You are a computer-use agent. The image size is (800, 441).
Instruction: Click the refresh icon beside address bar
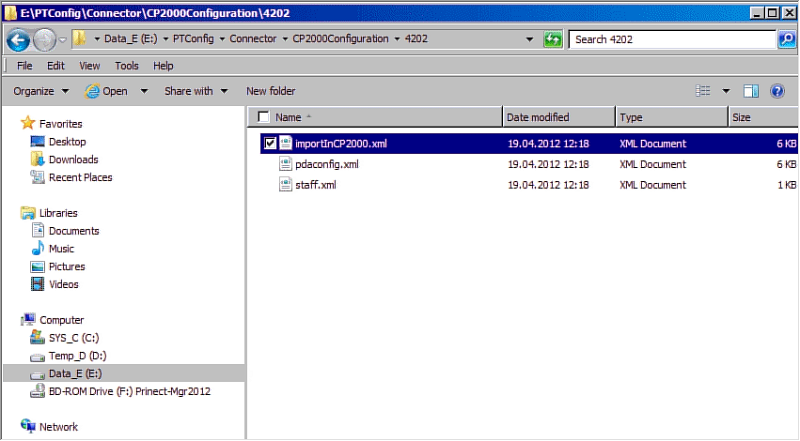pyautogui.click(x=553, y=40)
